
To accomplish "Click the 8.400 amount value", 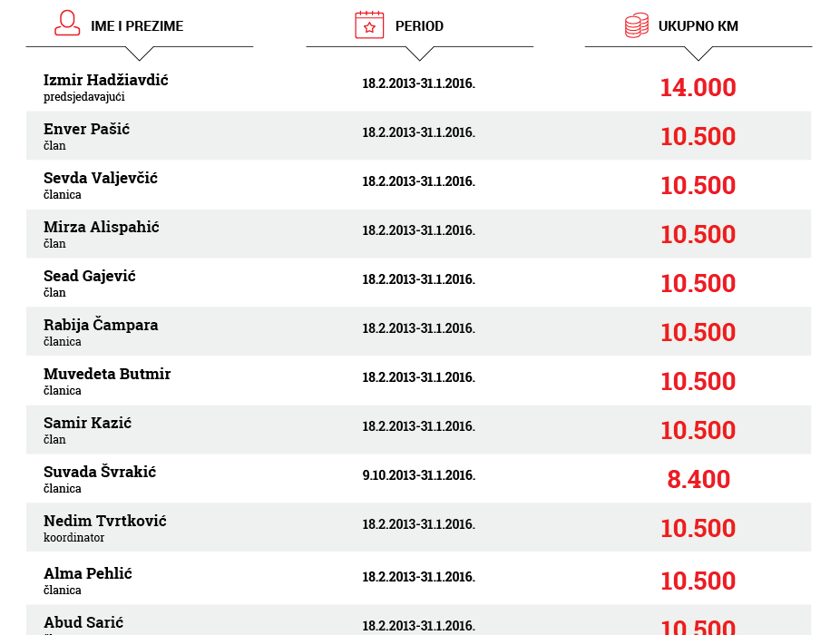I will [x=698, y=480].
